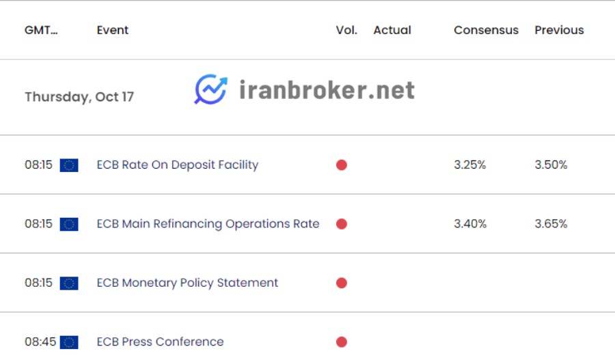Select the Event column header
Image resolution: width=615 pixels, height=364 pixels.
[x=113, y=30]
